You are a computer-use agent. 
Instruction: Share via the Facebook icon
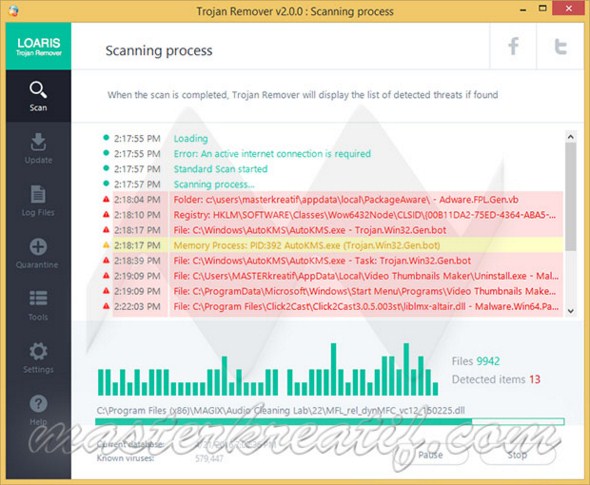tap(513, 46)
